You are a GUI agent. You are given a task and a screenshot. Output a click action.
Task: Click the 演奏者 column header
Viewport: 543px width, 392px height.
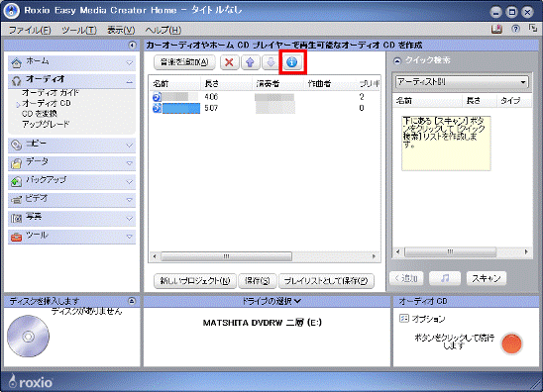click(x=278, y=83)
